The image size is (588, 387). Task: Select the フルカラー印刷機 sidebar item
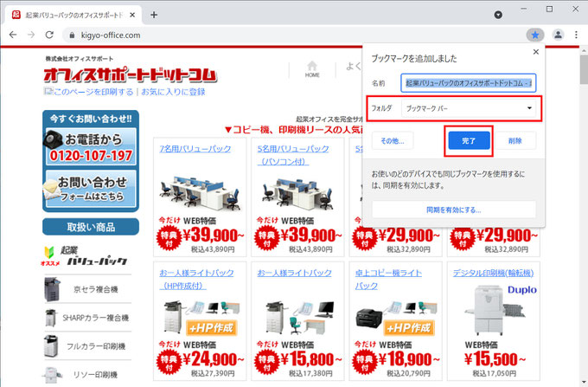(87, 346)
